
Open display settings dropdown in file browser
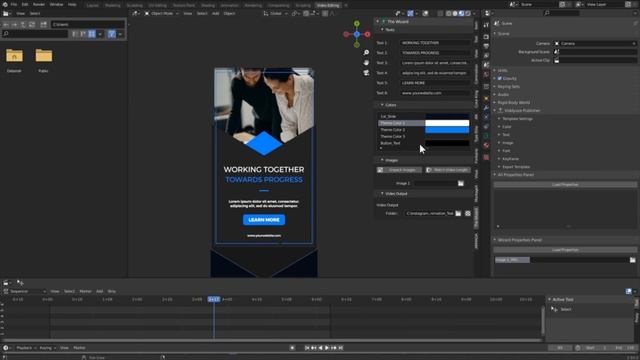pos(100,34)
